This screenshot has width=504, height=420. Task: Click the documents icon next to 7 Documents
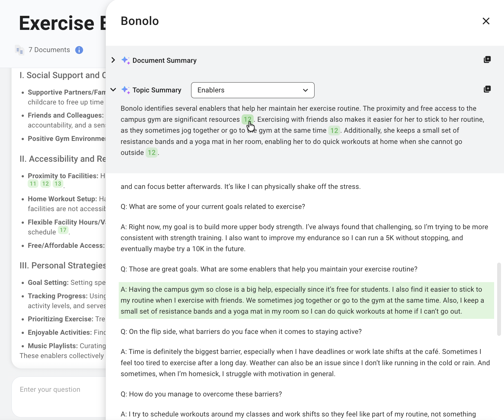click(19, 50)
